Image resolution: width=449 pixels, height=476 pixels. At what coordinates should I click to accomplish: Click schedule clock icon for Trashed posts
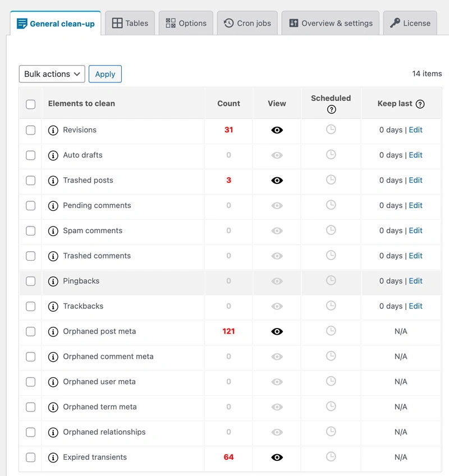tap(331, 180)
